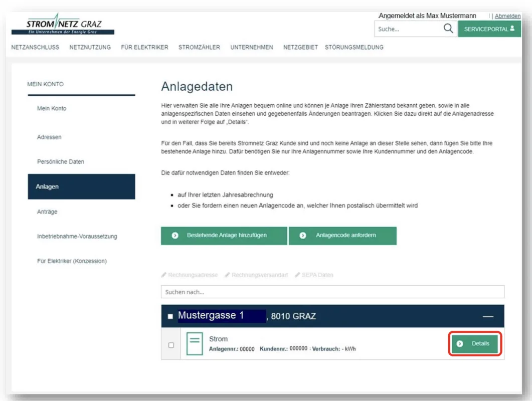This screenshot has width=532, height=401.
Task: Open the NETZNUTZUNG menu
Action: (x=90, y=47)
